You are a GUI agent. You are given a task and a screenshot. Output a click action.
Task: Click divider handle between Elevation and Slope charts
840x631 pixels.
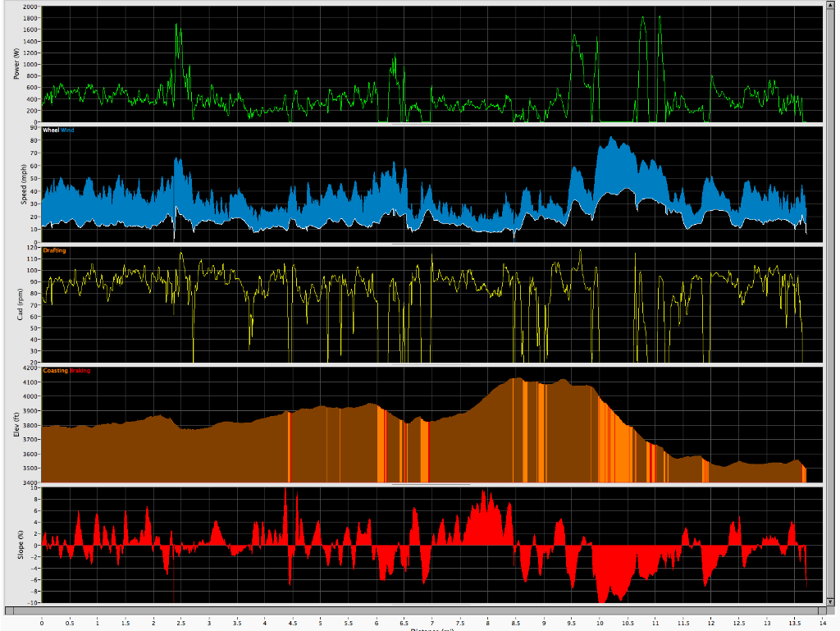click(x=431, y=484)
